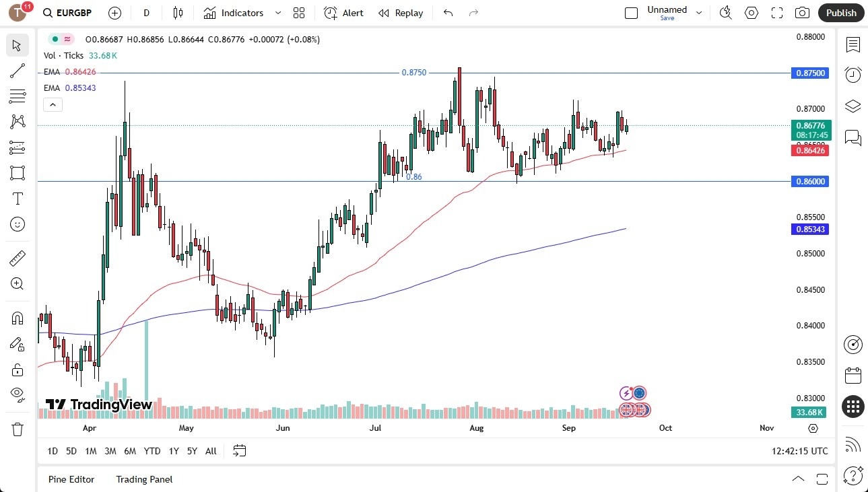Collapse the EMA indicator legend

point(53,104)
